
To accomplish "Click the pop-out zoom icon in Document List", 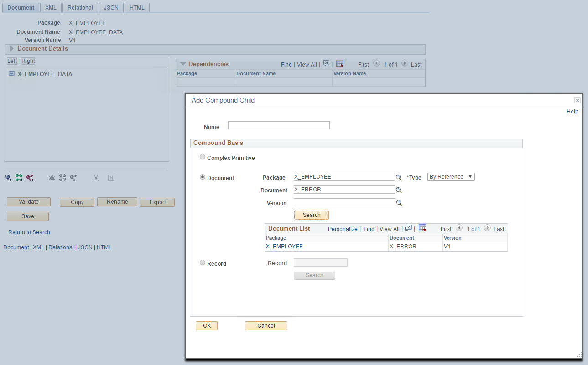I will click(x=408, y=228).
